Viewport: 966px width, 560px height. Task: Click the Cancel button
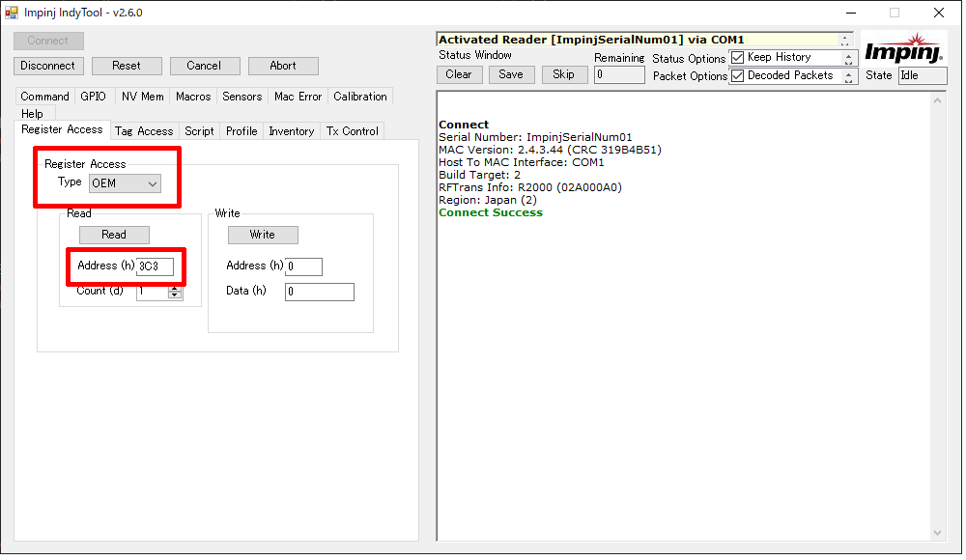(204, 66)
